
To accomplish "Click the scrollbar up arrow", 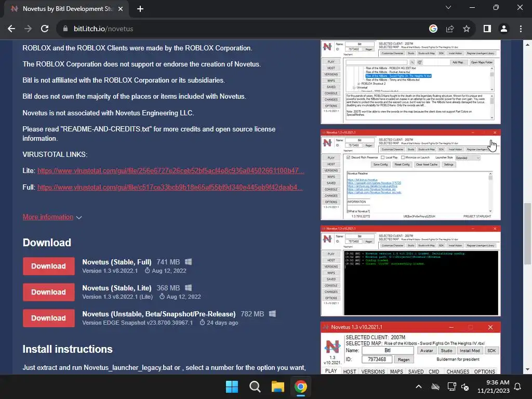I will point(527,44).
